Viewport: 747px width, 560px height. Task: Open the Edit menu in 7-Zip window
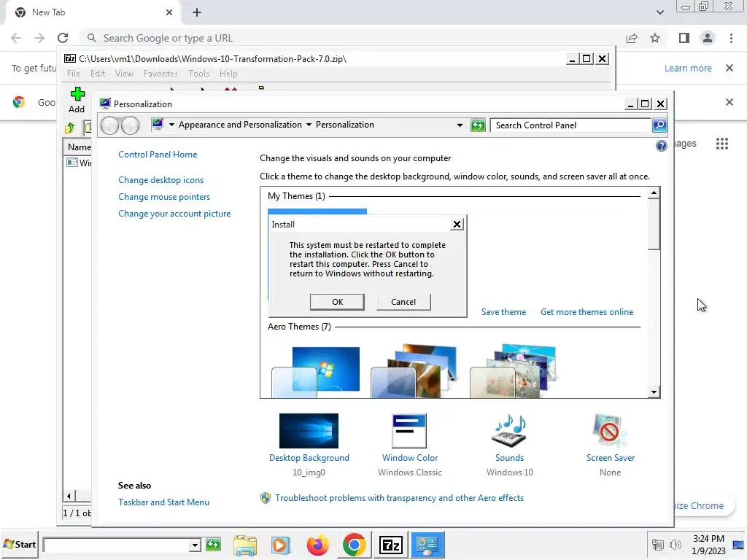coord(97,74)
